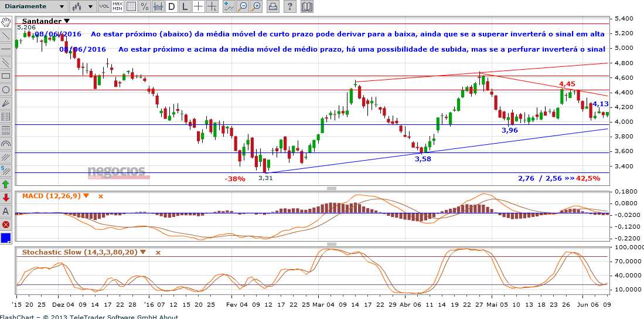
Task: Open the manual book icon
Action: coord(306,6)
